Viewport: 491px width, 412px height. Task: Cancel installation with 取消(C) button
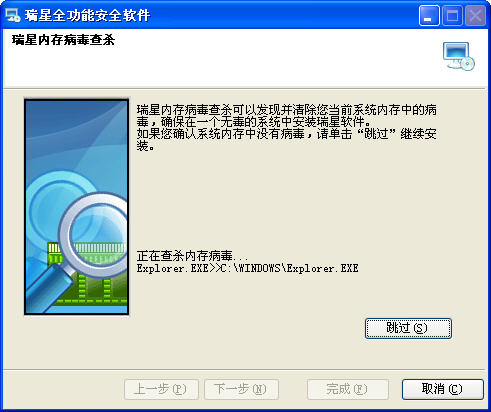(443, 389)
